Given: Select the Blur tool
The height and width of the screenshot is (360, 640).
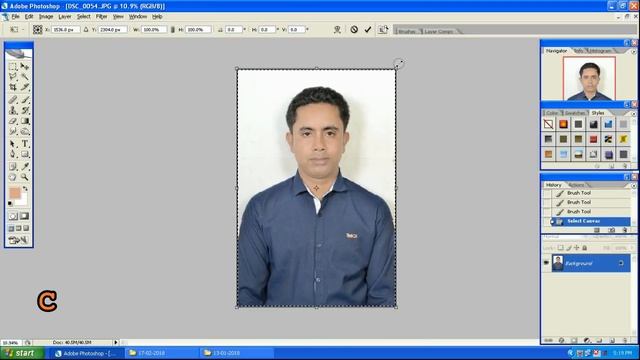Looking at the screenshot, I should click(13, 131).
